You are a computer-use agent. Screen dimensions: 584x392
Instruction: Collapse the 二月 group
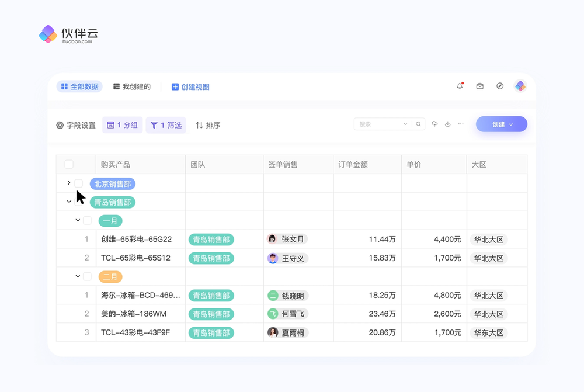78,276
